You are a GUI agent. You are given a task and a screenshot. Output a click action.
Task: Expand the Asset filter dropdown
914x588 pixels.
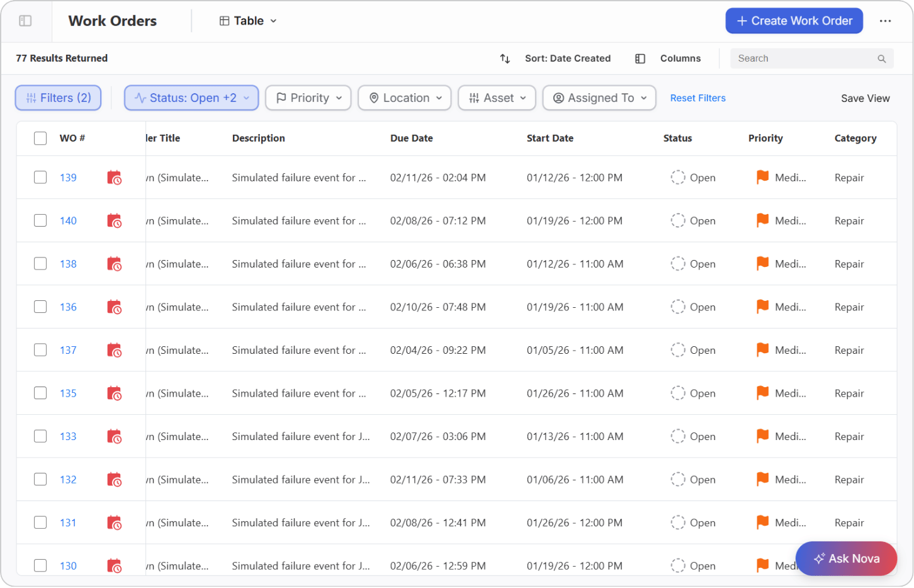(x=497, y=98)
